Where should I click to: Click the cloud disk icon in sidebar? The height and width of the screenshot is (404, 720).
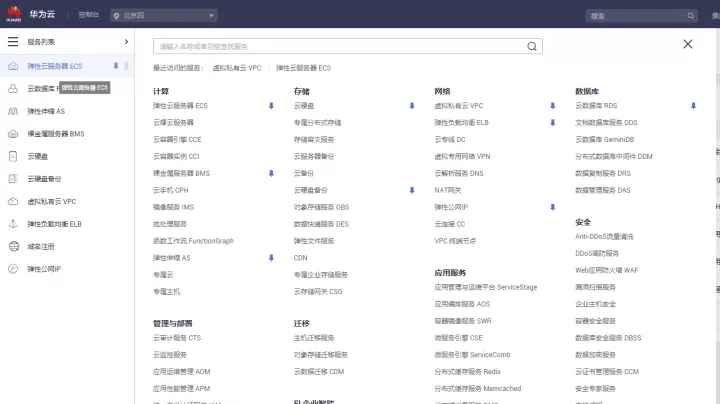13,156
